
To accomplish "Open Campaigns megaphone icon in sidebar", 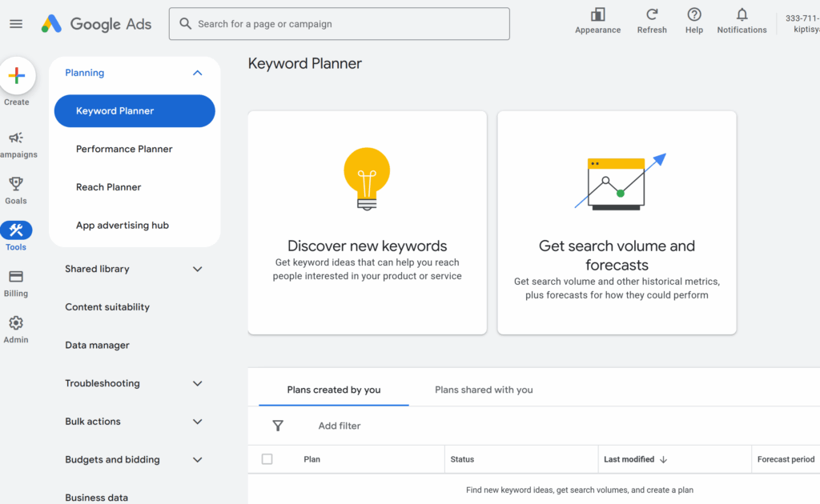I will [16, 138].
